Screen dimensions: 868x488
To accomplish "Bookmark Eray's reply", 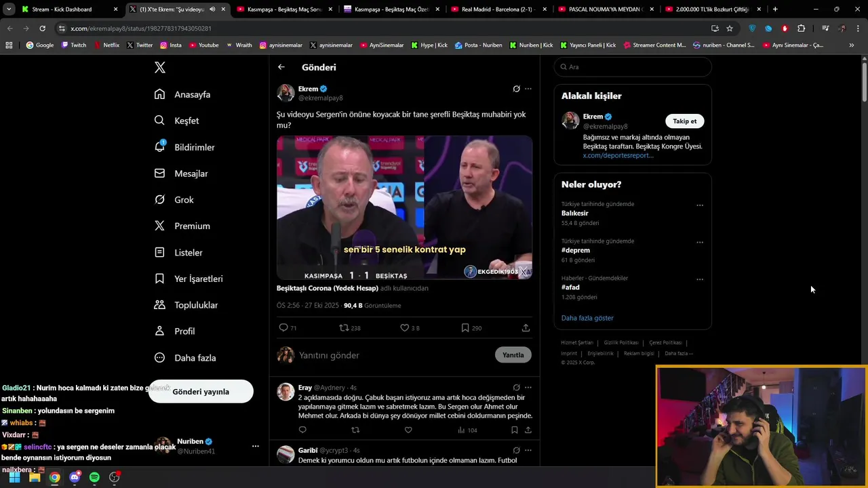I will pyautogui.click(x=515, y=430).
